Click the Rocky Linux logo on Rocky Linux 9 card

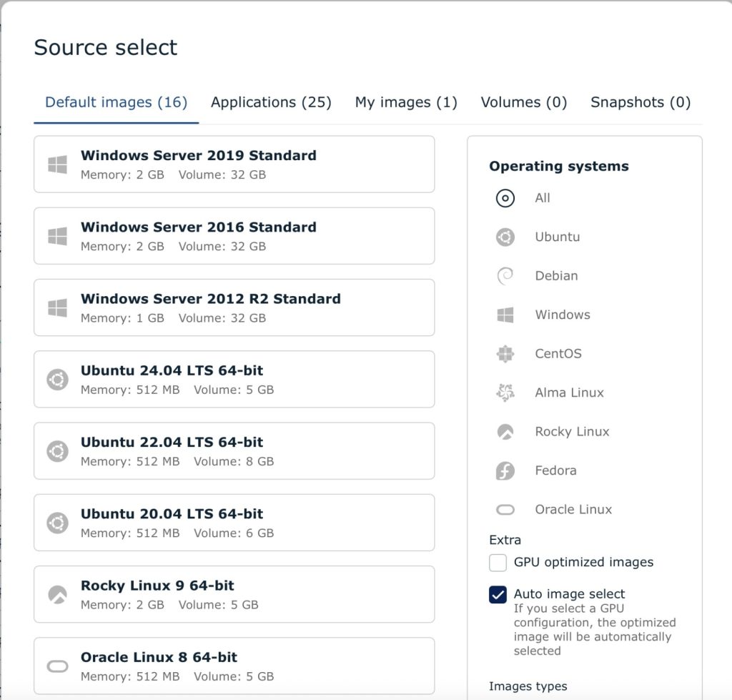point(57,594)
